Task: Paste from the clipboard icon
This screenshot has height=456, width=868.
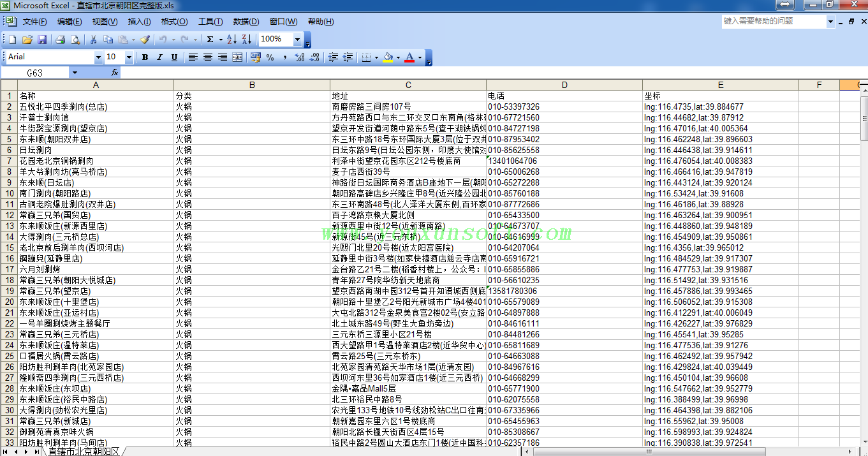Action: (x=122, y=40)
